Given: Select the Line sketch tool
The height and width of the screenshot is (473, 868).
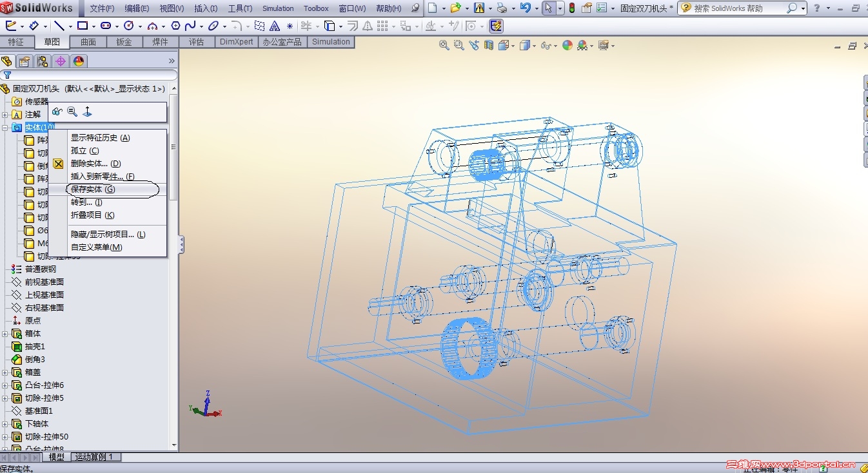Looking at the screenshot, I should pyautogui.click(x=59, y=26).
